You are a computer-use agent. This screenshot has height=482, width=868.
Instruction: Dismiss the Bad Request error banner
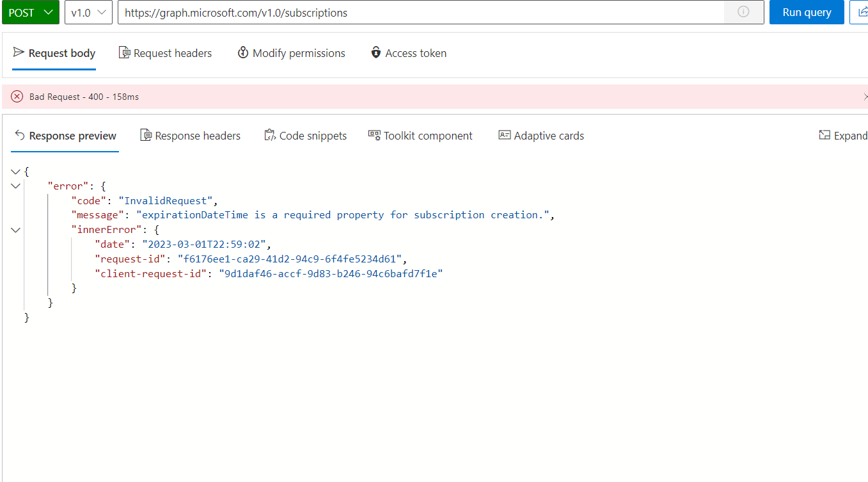click(865, 97)
